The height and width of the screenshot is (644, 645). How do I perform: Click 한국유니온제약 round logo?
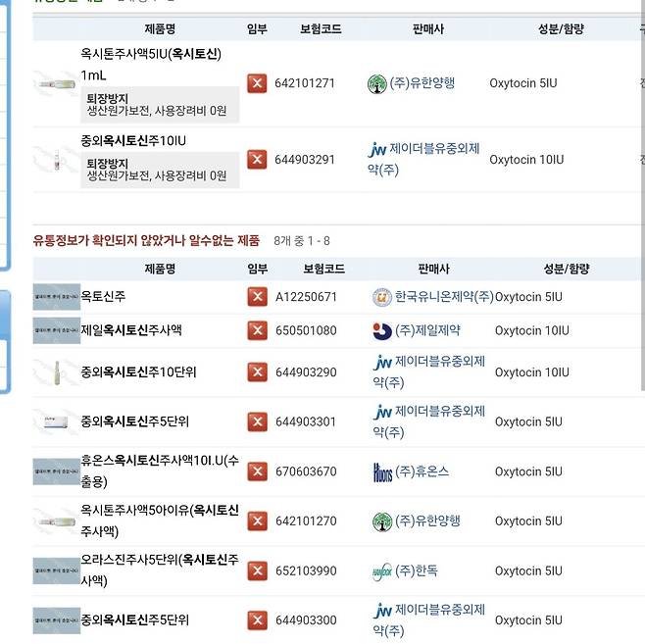382,297
